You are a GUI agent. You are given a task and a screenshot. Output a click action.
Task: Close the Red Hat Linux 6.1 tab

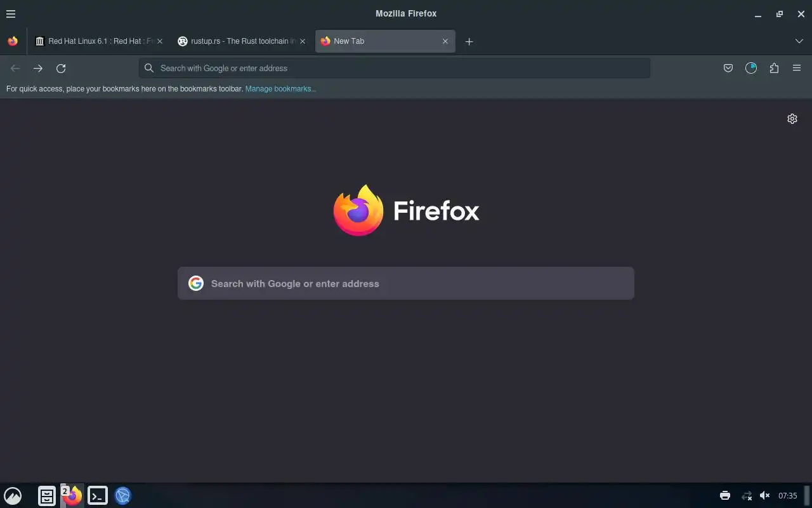160,41
